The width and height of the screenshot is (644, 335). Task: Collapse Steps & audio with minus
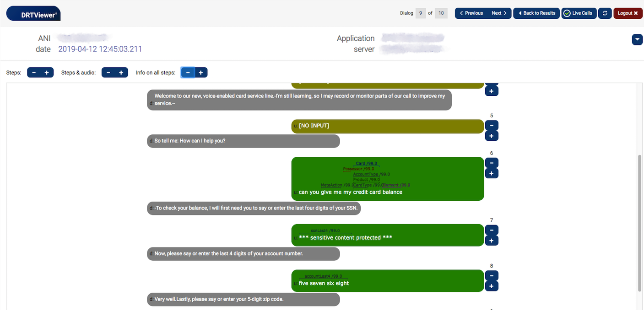108,72
